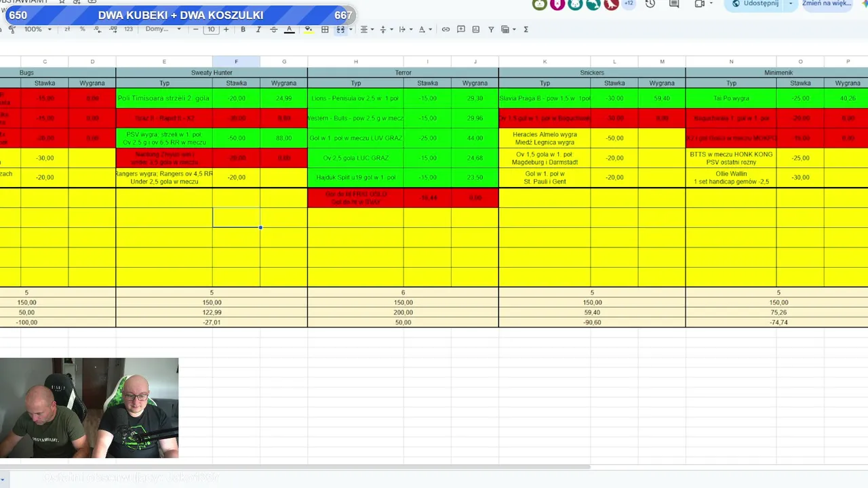The height and width of the screenshot is (488, 868).
Task: Open the text wrapping dropdown
Action: point(404,29)
